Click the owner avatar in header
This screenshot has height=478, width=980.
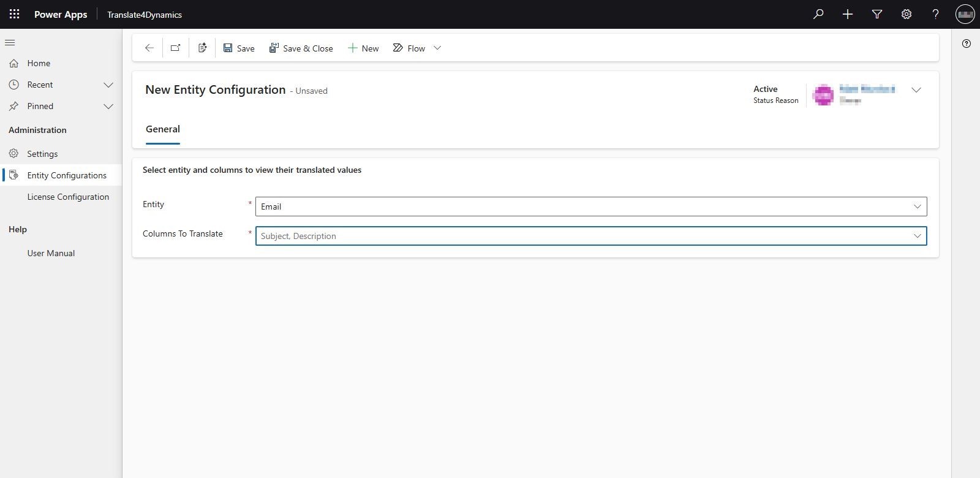coord(823,94)
